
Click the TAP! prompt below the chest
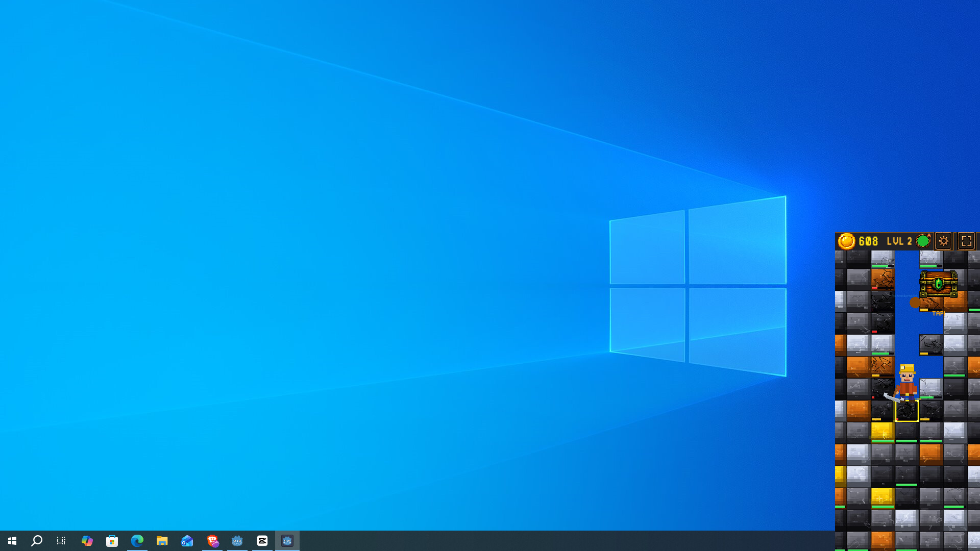click(x=938, y=313)
